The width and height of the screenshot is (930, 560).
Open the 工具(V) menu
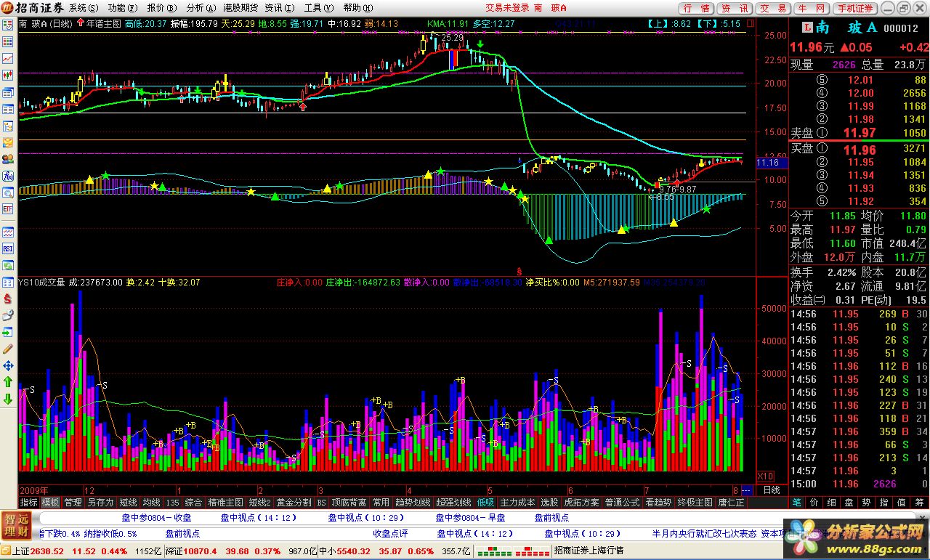click(x=319, y=8)
